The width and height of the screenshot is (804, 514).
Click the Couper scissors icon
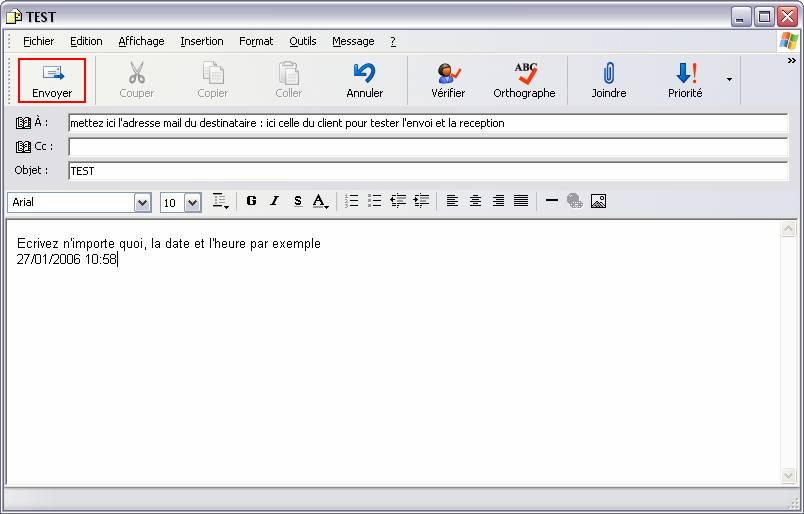(136, 73)
